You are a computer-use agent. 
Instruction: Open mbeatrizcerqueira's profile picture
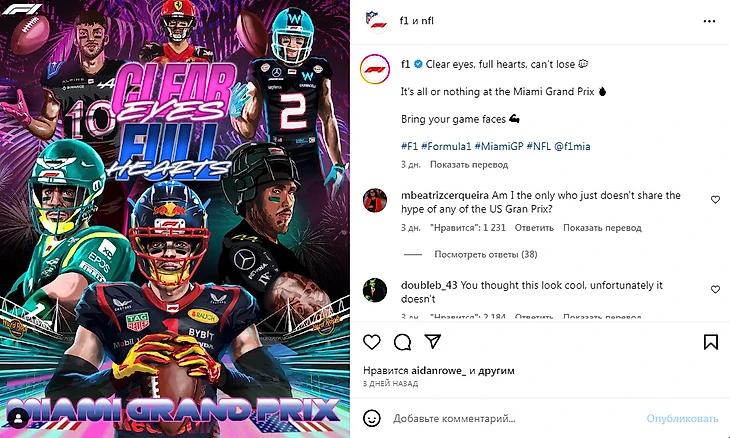click(375, 201)
